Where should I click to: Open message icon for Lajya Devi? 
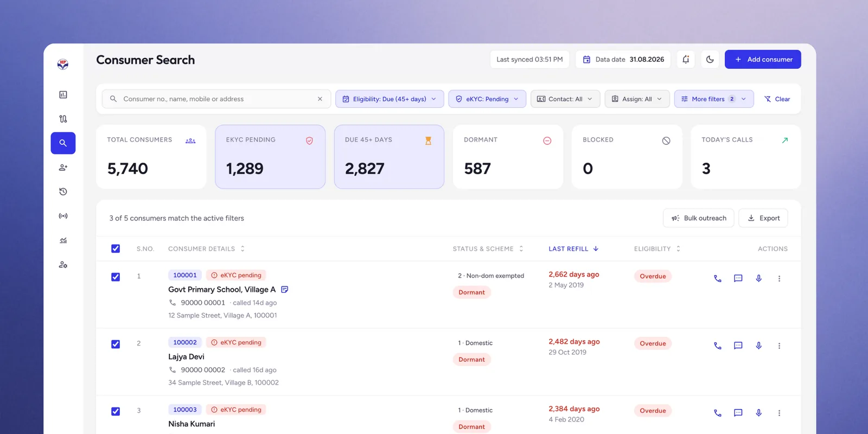(x=738, y=346)
